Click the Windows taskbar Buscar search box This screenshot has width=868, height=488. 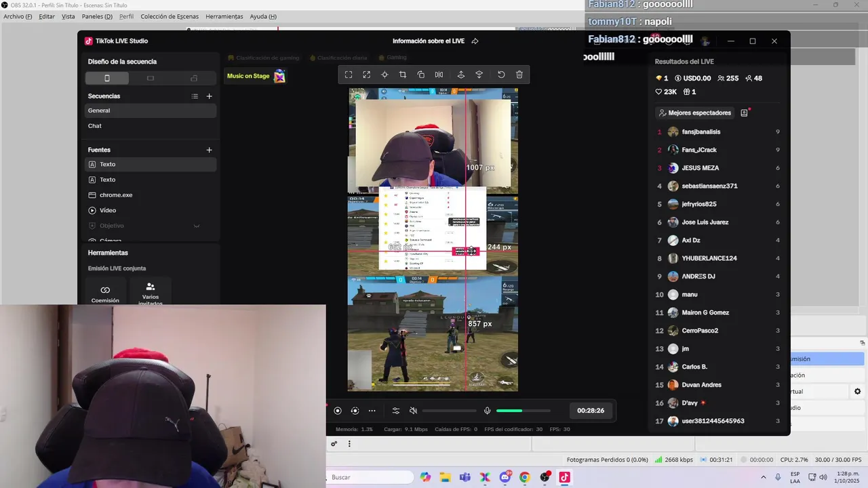tap(370, 477)
